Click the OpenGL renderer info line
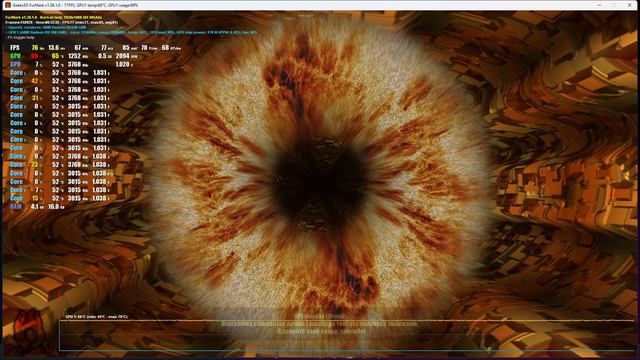The width and height of the screenshot is (640, 360). 46,27
